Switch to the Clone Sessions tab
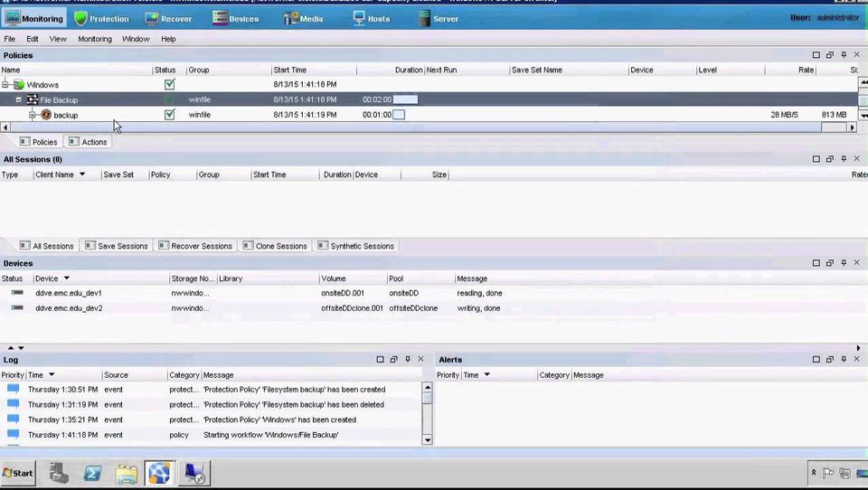 [x=275, y=246]
